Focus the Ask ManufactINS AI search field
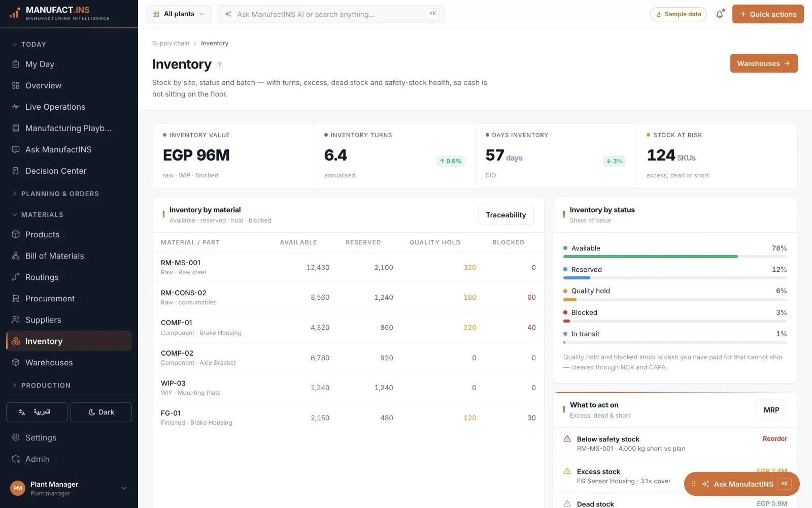This screenshot has height=508, width=812. point(331,14)
